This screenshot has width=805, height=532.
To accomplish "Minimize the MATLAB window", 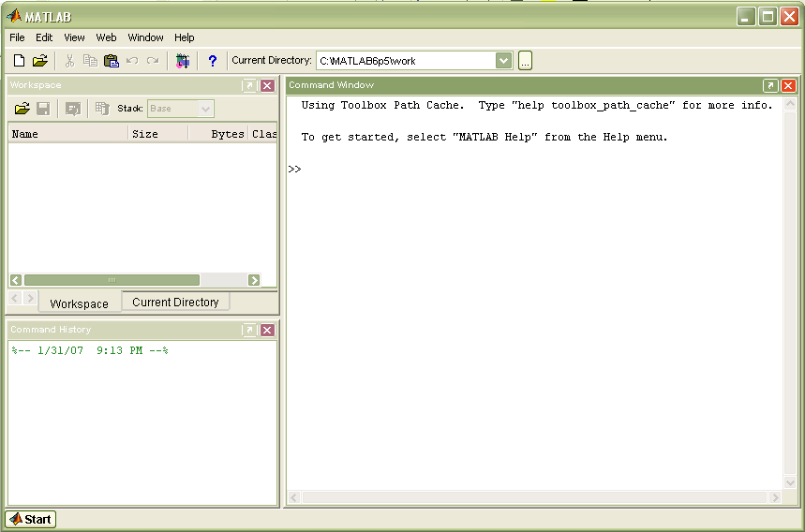I will pos(746,17).
